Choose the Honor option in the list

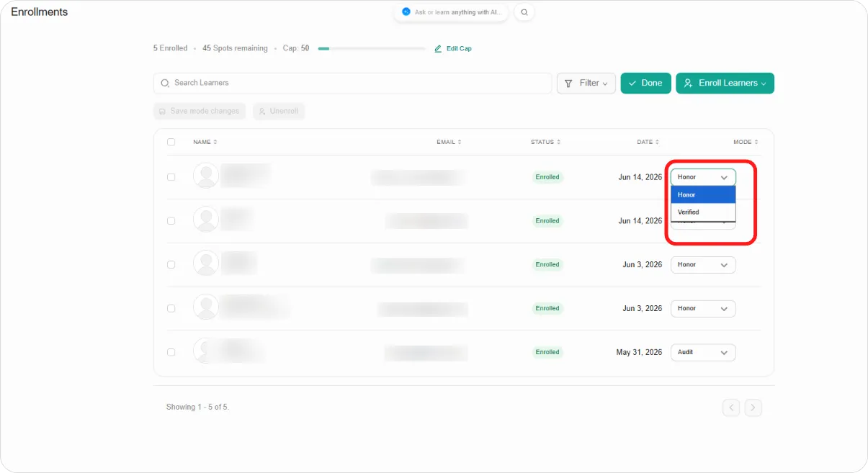pyautogui.click(x=703, y=195)
